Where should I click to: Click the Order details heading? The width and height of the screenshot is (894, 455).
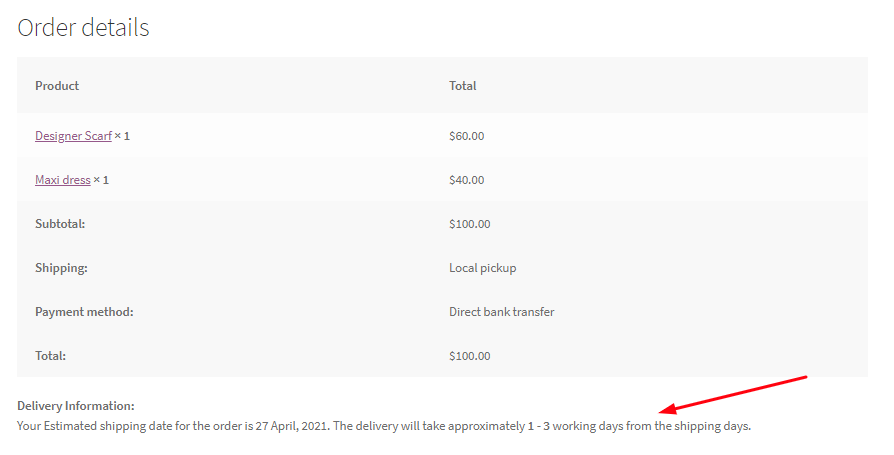pyautogui.click(x=83, y=28)
